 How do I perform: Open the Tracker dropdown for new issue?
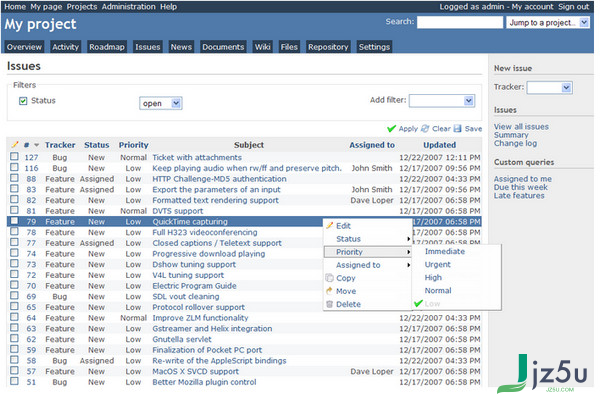[x=549, y=88]
